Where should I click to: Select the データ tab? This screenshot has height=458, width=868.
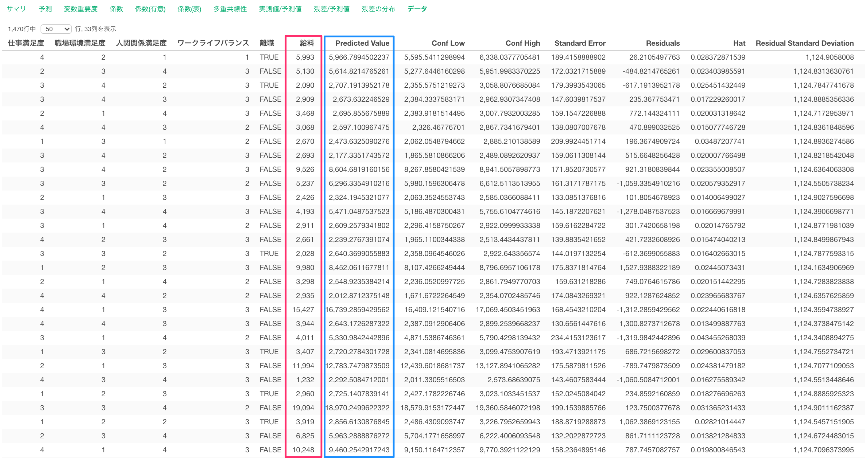point(417,9)
